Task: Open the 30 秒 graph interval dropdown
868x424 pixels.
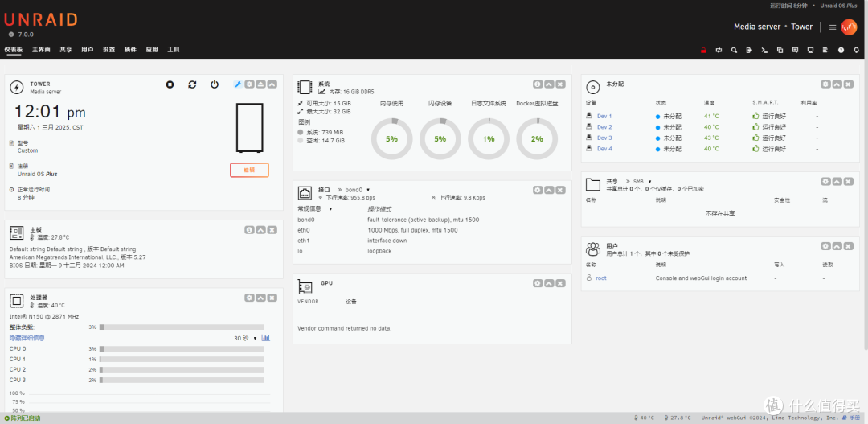Action: pos(245,338)
